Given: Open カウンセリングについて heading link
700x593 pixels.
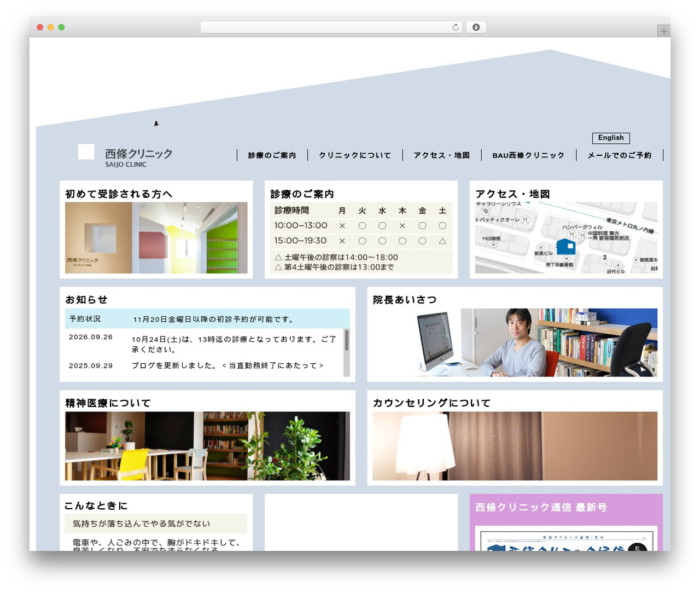Looking at the screenshot, I should point(431,403).
